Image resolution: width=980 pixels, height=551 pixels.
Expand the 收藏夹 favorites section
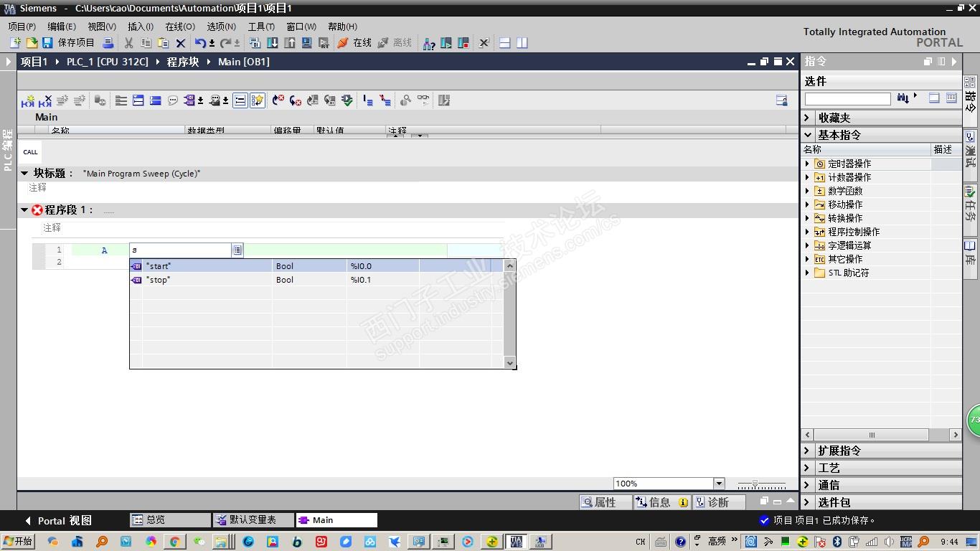(807, 118)
